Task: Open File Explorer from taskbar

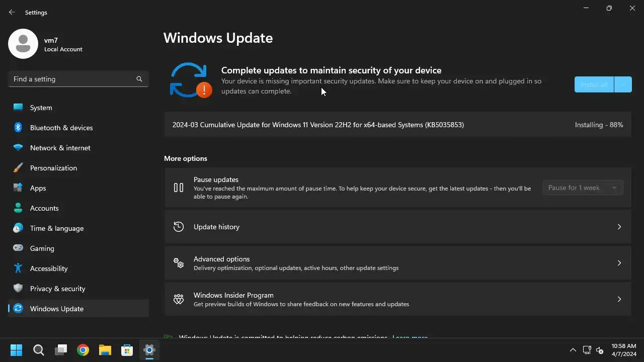Action: [105, 350]
